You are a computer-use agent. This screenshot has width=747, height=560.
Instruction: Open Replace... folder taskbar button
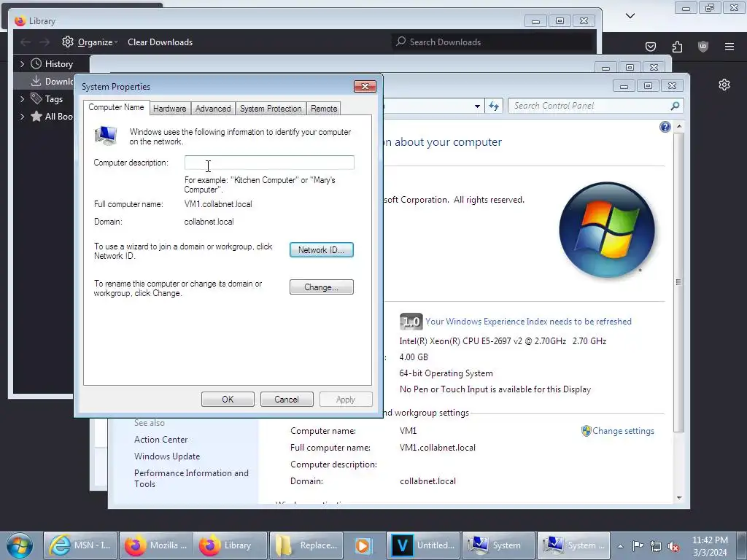tap(306, 545)
